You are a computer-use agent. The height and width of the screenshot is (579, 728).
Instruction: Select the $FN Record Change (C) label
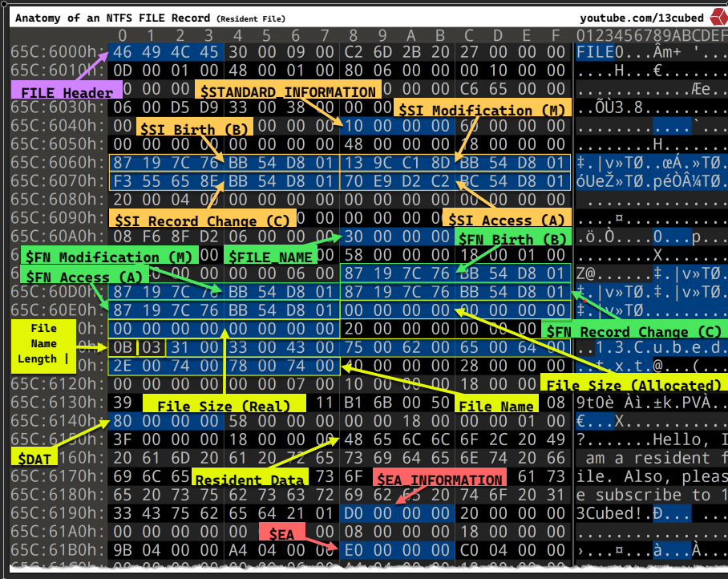[x=633, y=331]
